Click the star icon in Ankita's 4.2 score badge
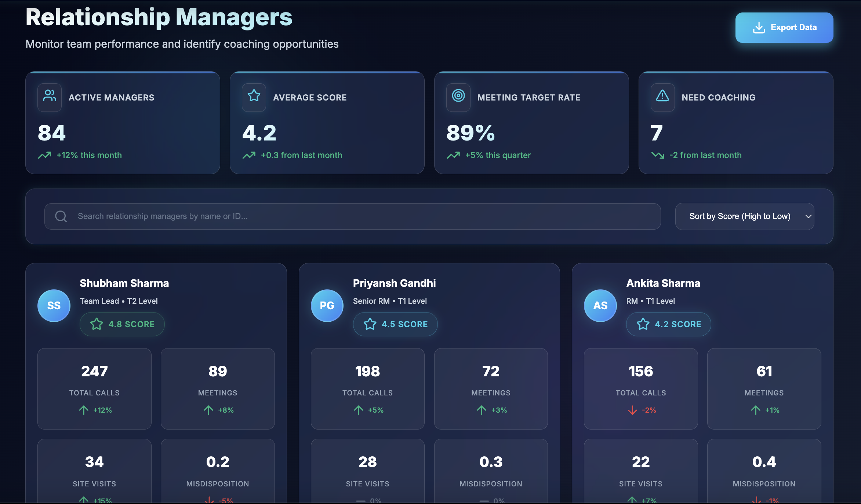 coord(643,324)
